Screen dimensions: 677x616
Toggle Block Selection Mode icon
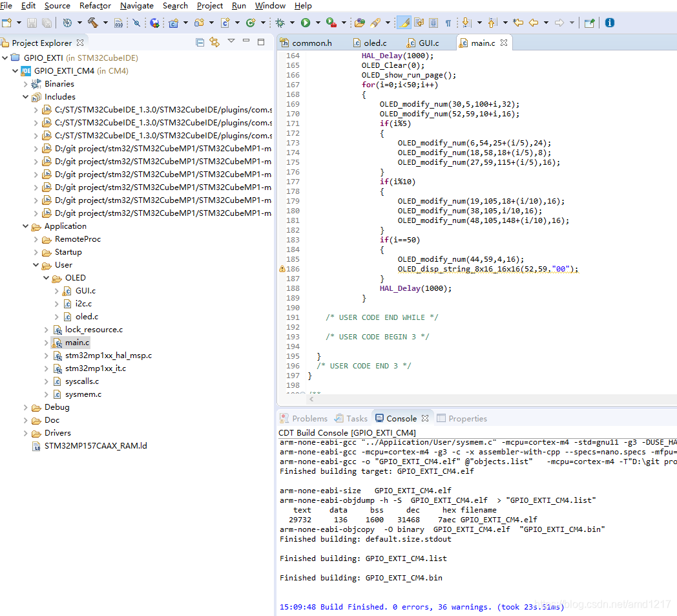433,23
